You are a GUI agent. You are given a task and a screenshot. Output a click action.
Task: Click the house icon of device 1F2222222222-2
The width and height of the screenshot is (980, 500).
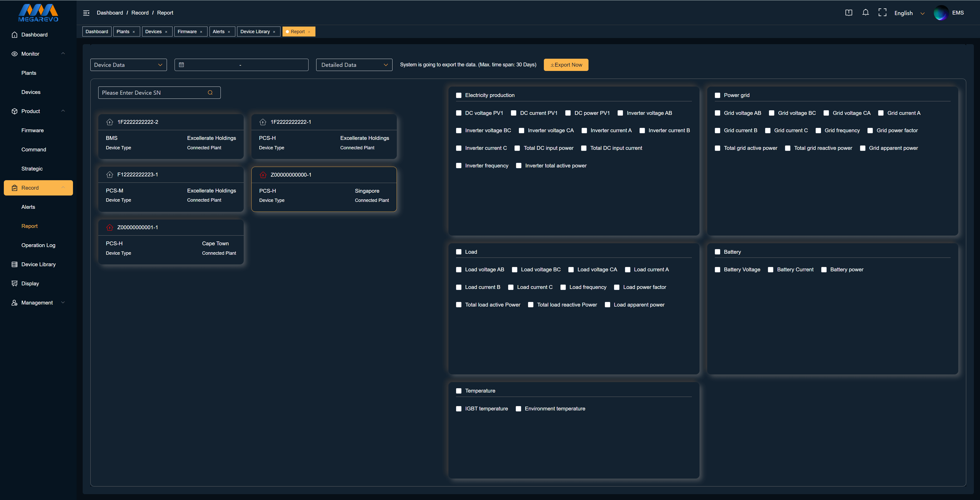(x=110, y=122)
